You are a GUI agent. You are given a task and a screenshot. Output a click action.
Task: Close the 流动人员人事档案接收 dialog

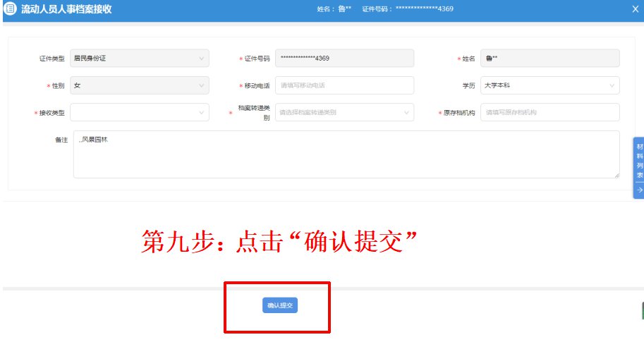(x=635, y=9)
